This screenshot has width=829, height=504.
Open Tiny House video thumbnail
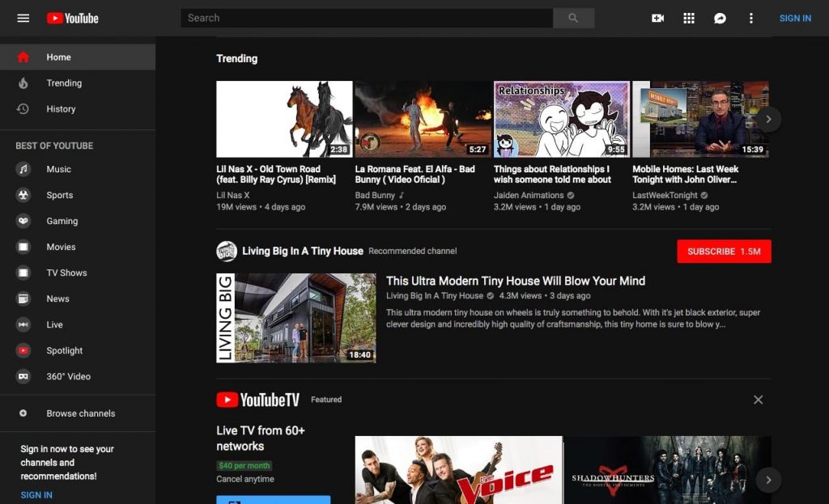(296, 318)
